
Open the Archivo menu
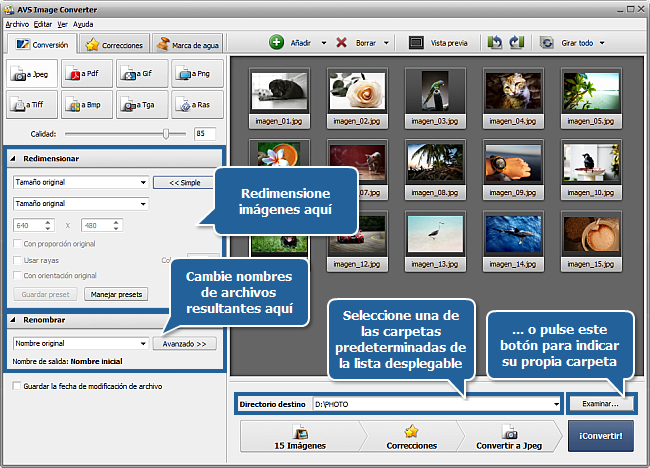click(17, 22)
